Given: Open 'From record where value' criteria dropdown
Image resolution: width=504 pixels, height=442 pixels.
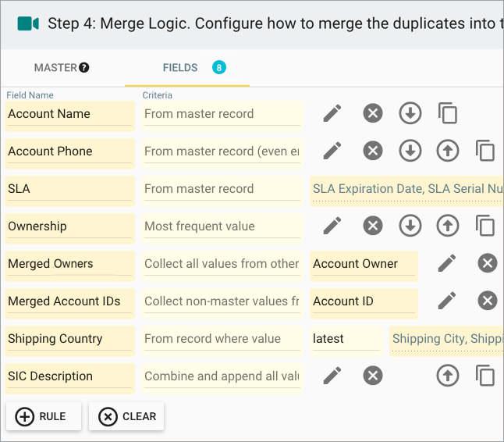Looking at the screenshot, I should (x=222, y=341).
